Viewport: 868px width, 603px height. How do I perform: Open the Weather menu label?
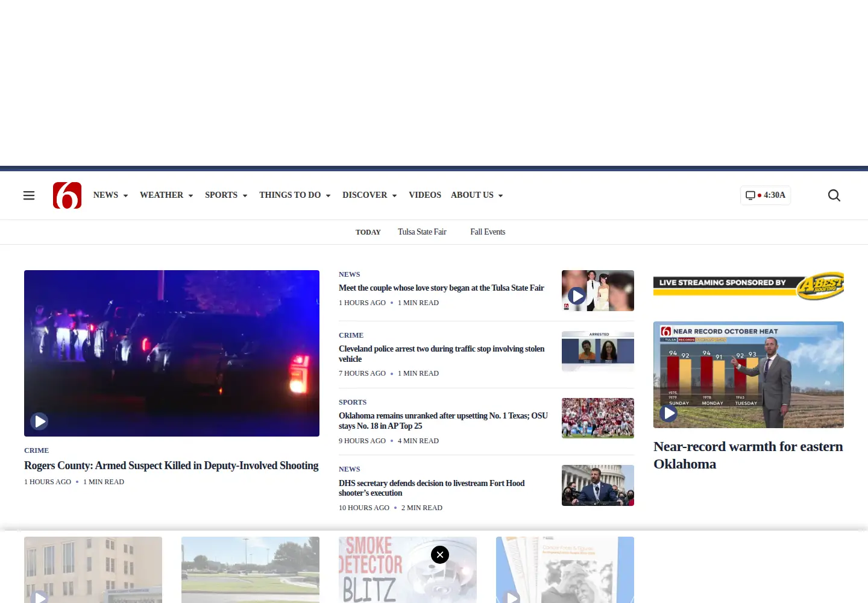[162, 195]
